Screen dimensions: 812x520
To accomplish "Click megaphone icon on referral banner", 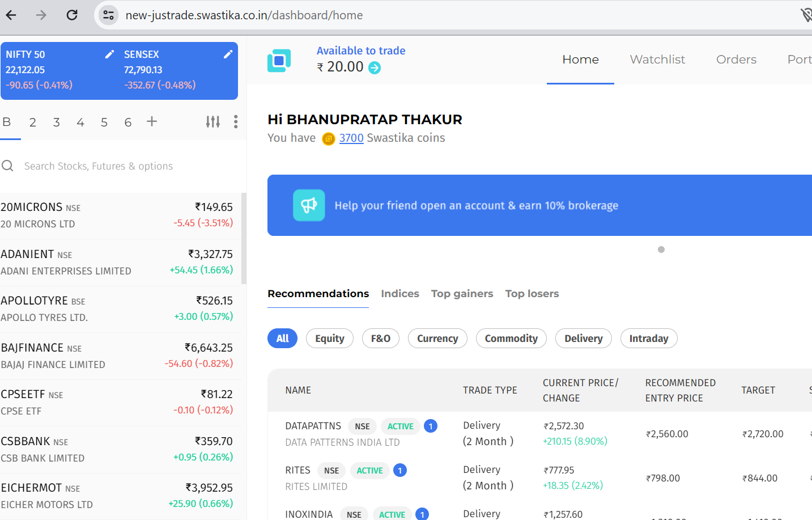I will click(x=309, y=205).
